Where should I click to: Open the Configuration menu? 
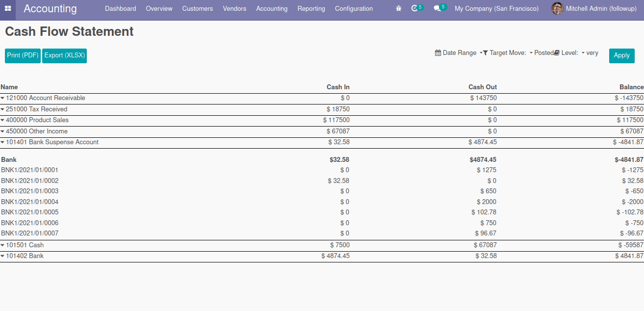354,8
